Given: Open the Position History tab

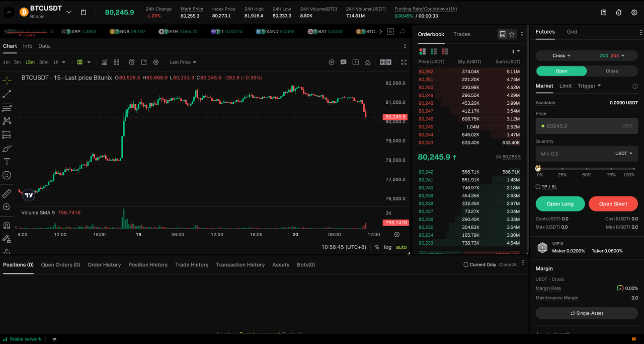Looking at the screenshot, I should coord(148,264).
